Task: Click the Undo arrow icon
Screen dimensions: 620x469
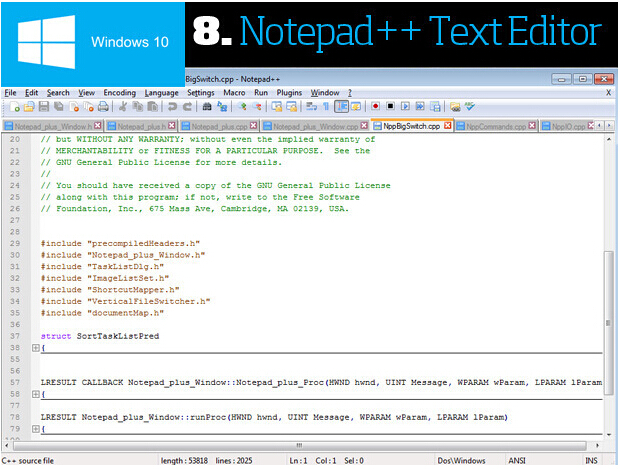Action: click(x=172, y=106)
